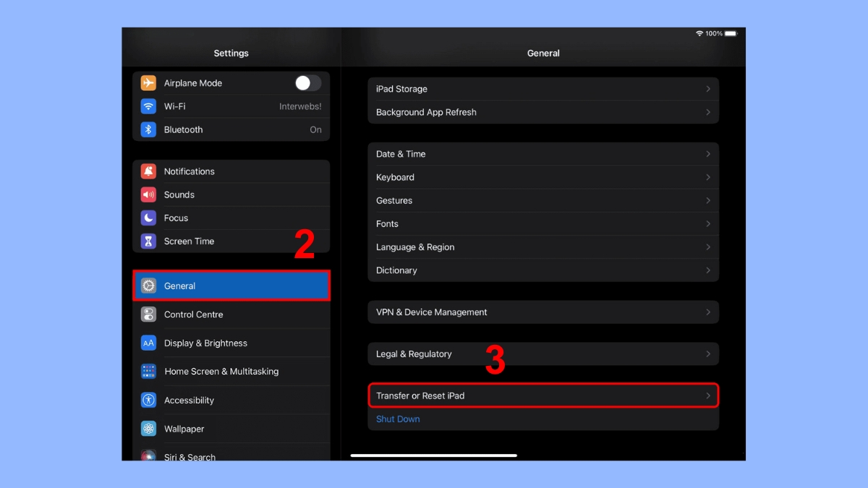Tap the General pane title
The width and height of the screenshot is (868, 488).
point(543,53)
